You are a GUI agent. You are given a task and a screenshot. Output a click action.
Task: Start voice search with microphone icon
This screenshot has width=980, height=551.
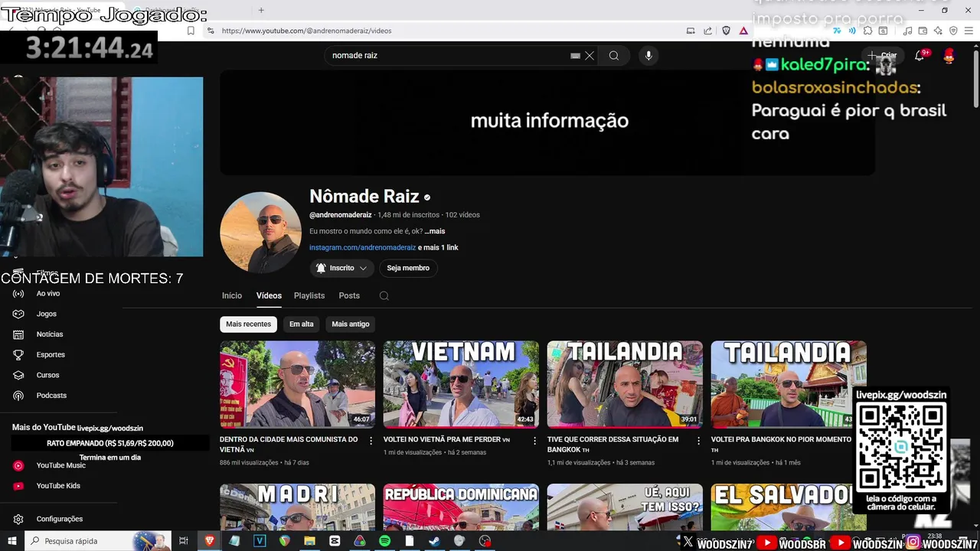[648, 55]
